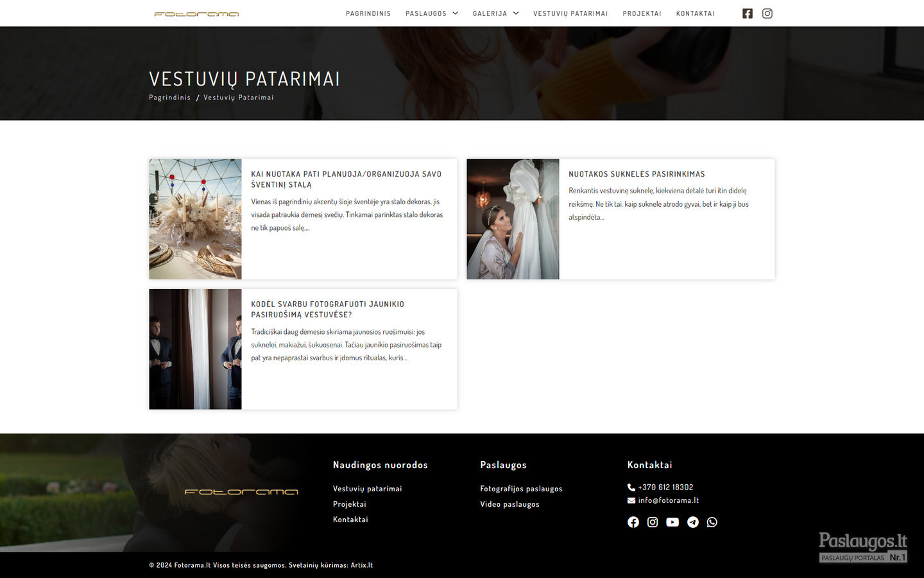Go to the Pagrindinis menu item
The height and width of the screenshot is (578, 924).
click(368, 13)
